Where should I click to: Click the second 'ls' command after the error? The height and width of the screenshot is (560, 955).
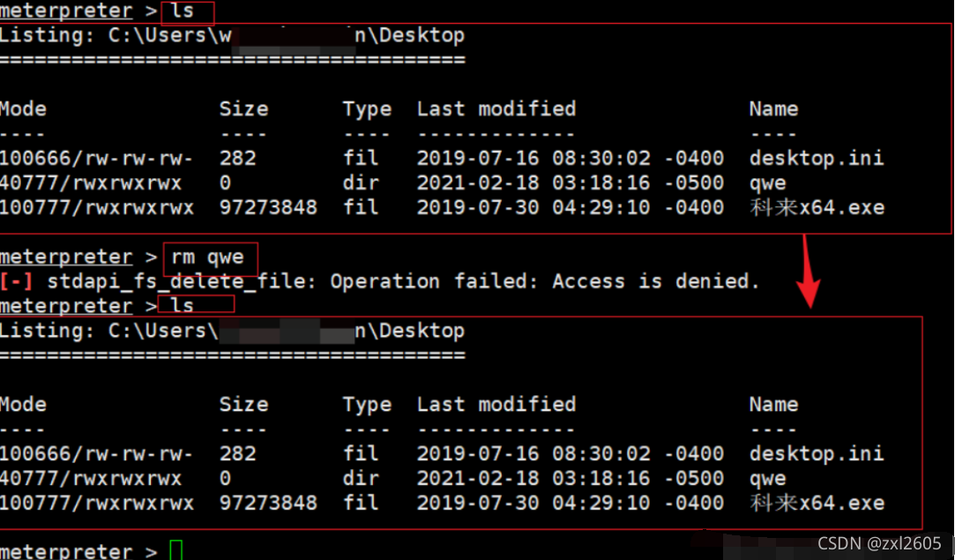pos(183,304)
